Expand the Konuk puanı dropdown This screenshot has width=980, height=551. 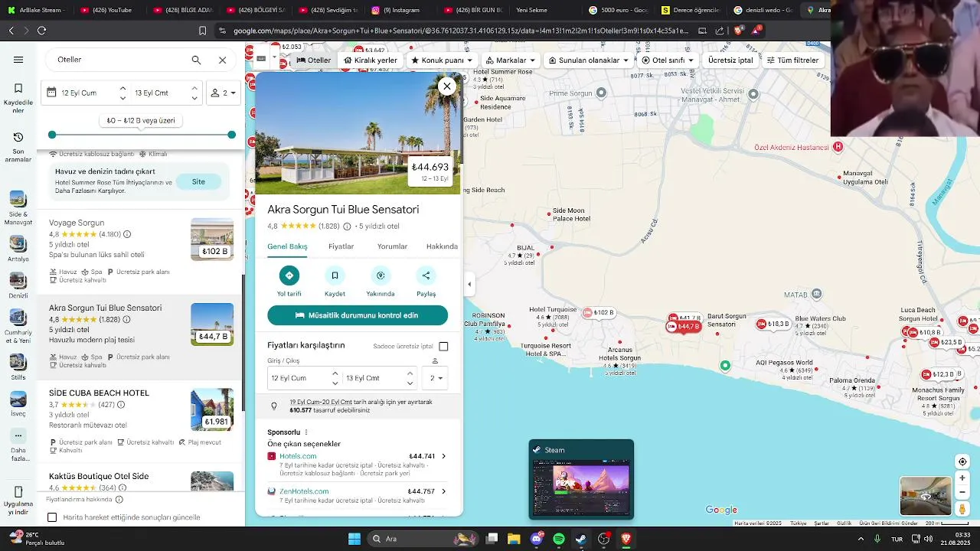(x=442, y=60)
